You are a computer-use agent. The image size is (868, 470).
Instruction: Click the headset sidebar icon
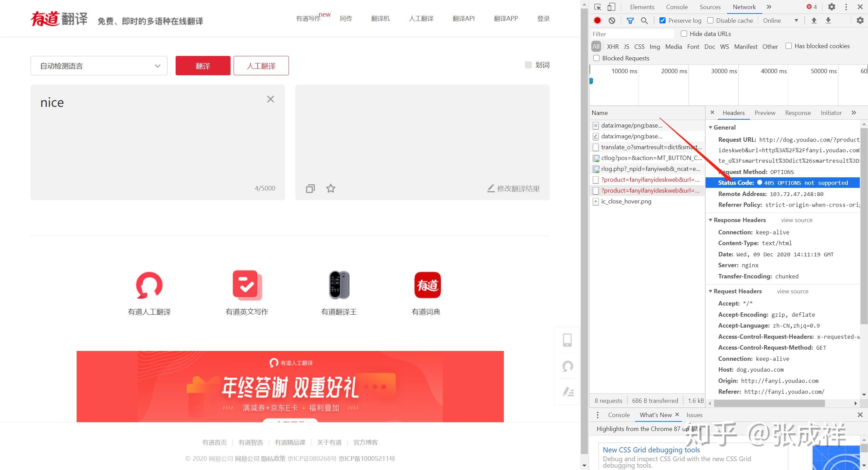568,366
